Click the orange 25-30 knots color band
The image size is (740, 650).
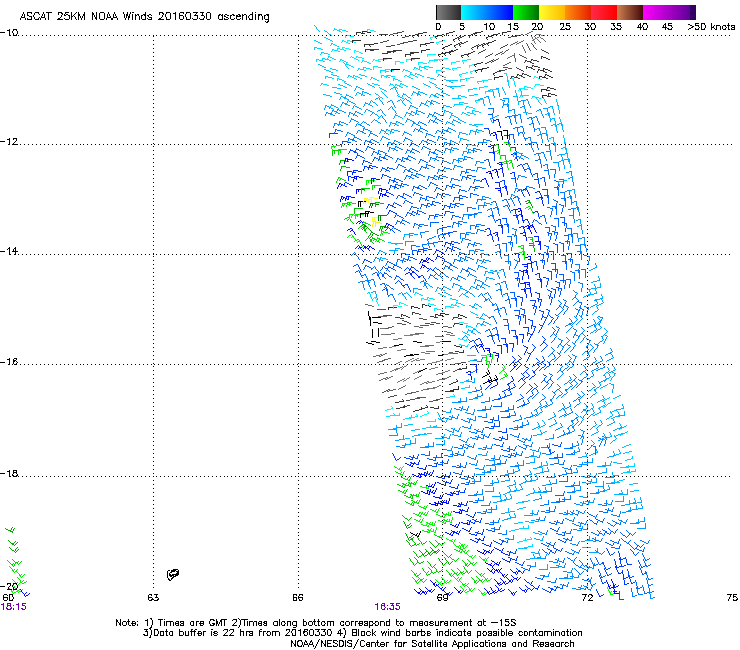pos(578,12)
